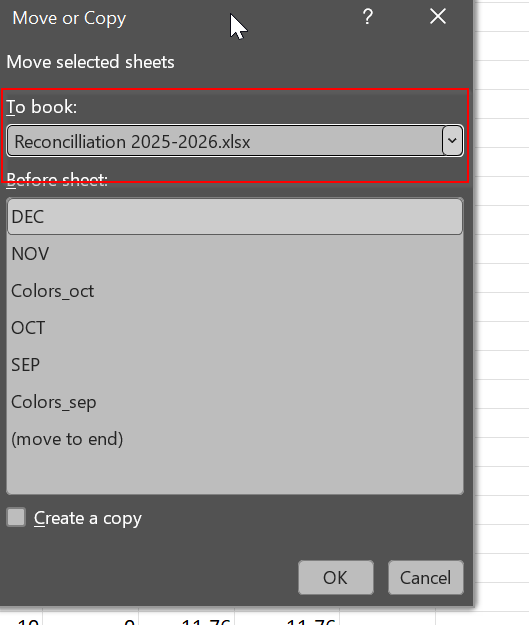Expand the To book dropdown arrow
The height and width of the screenshot is (625, 529).
452,140
